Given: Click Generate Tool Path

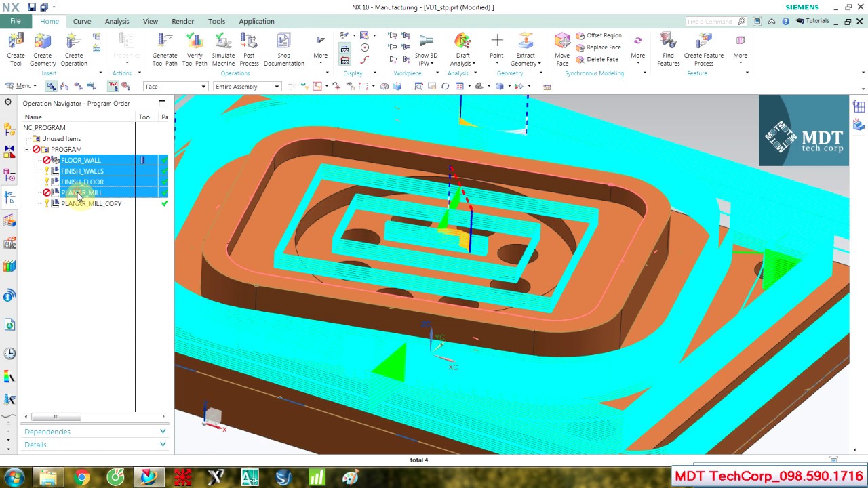Looking at the screenshot, I should click(x=165, y=49).
